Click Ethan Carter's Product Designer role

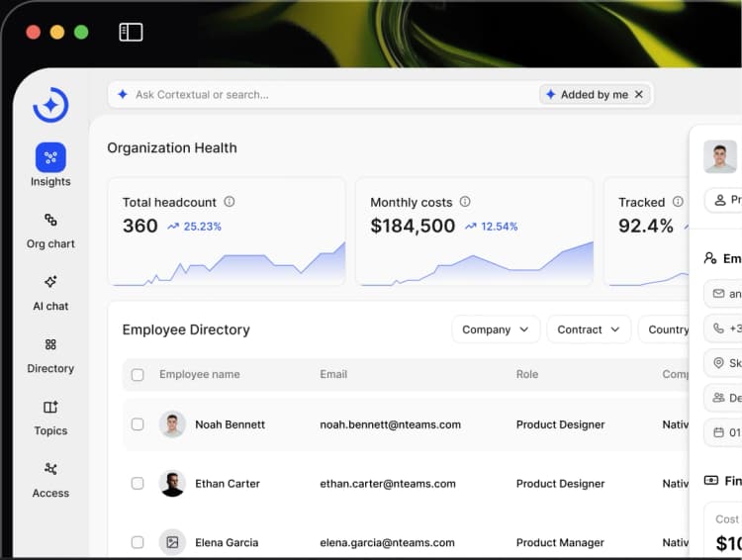tap(560, 483)
